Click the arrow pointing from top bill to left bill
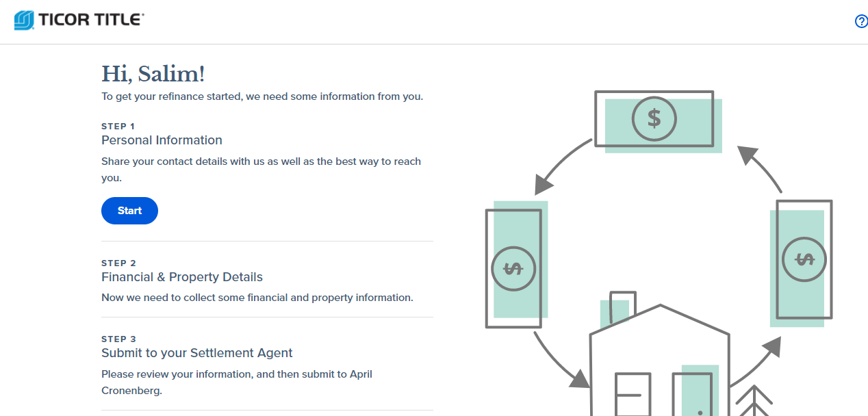 560,166
